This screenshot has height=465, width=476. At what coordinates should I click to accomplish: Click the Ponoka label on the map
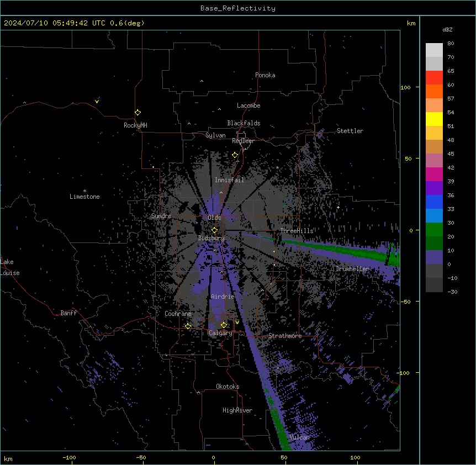pyautogui.click(x=265, y=75)
